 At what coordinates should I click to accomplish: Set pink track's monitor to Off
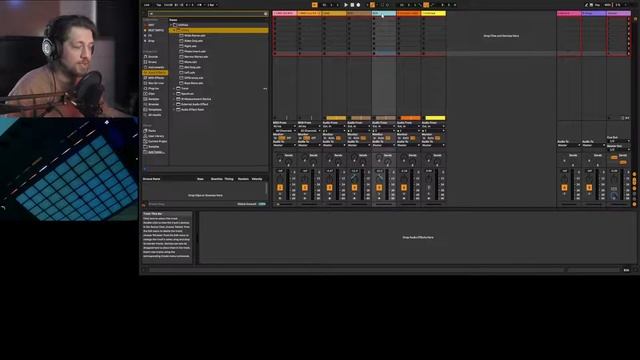click(x=290, y=138)
